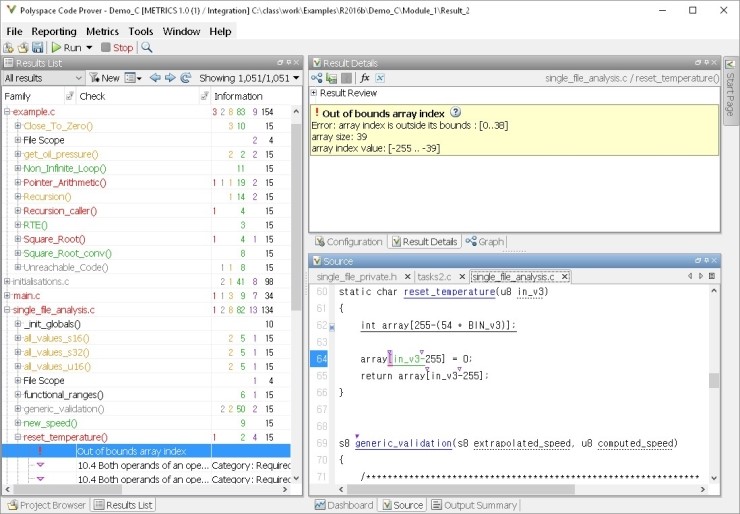
Task: Select the Out of bounds array index result
Action: coord(146,451)
